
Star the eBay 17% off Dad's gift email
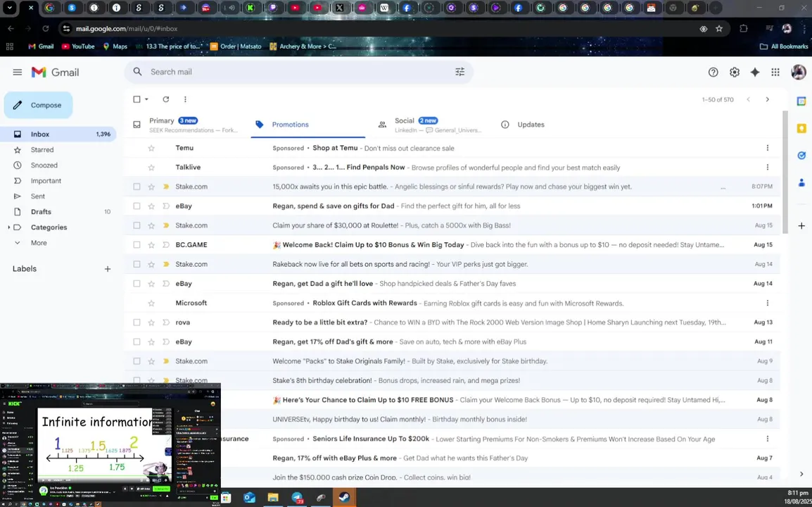coord(151,342)
